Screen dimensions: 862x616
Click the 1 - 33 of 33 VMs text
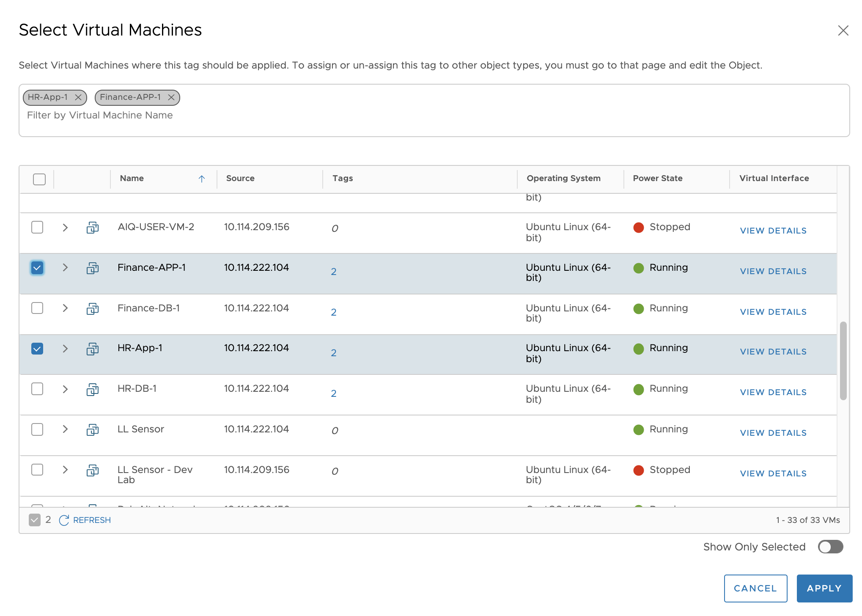pyautogui.click(x=808, y=520)
